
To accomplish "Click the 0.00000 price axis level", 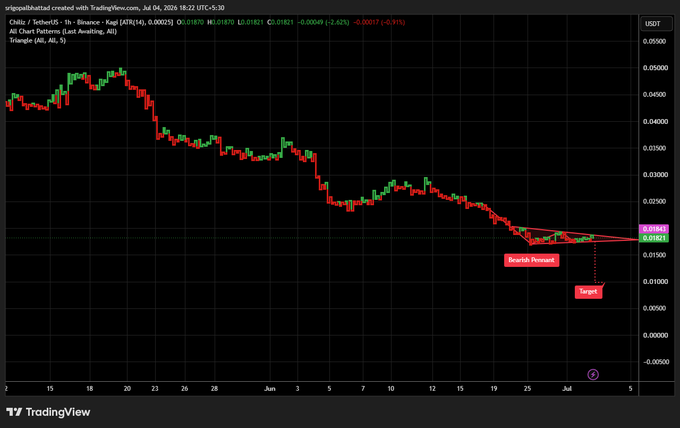I will 655,335.
